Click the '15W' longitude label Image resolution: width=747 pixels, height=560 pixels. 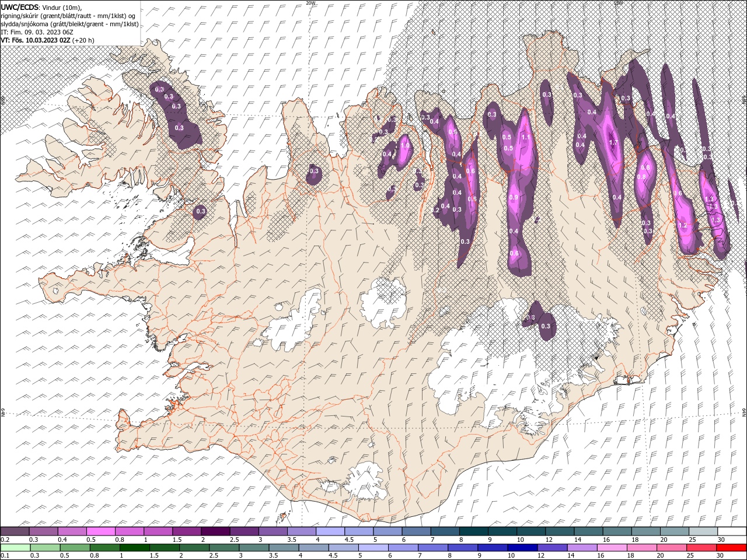click(x=617, y=3)
